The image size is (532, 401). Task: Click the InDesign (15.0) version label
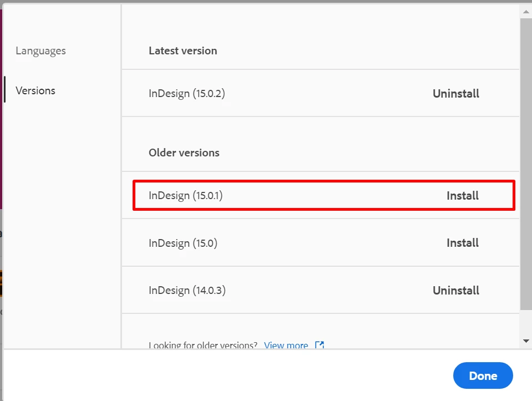[x=183, y=243]
